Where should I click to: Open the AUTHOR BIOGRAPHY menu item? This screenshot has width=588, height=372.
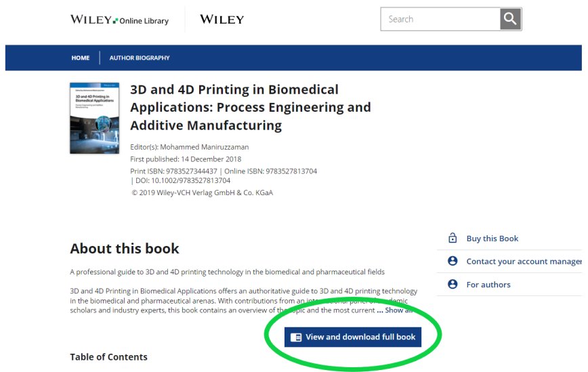140,58
